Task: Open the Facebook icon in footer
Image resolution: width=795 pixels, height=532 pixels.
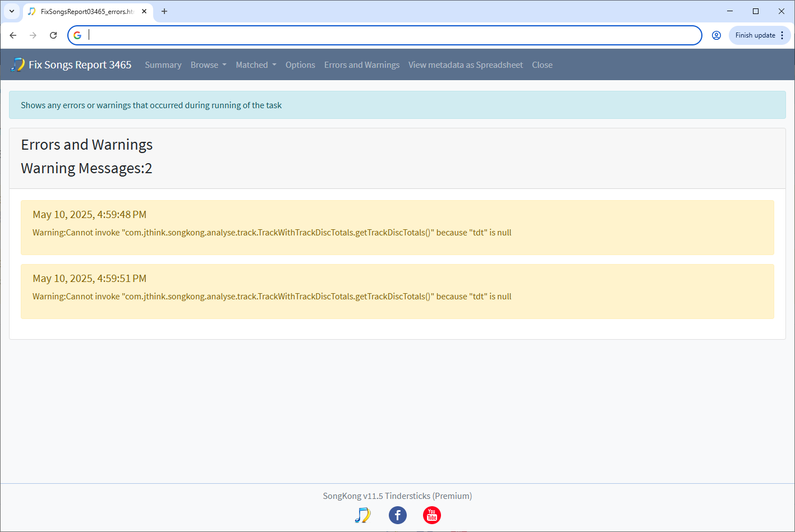Action: point(397,515)
